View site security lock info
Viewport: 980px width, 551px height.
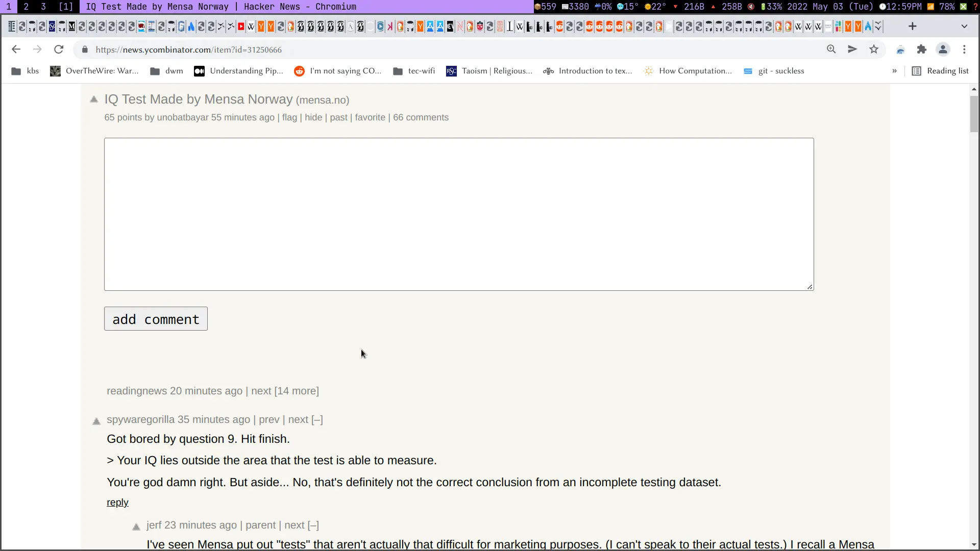85,49
